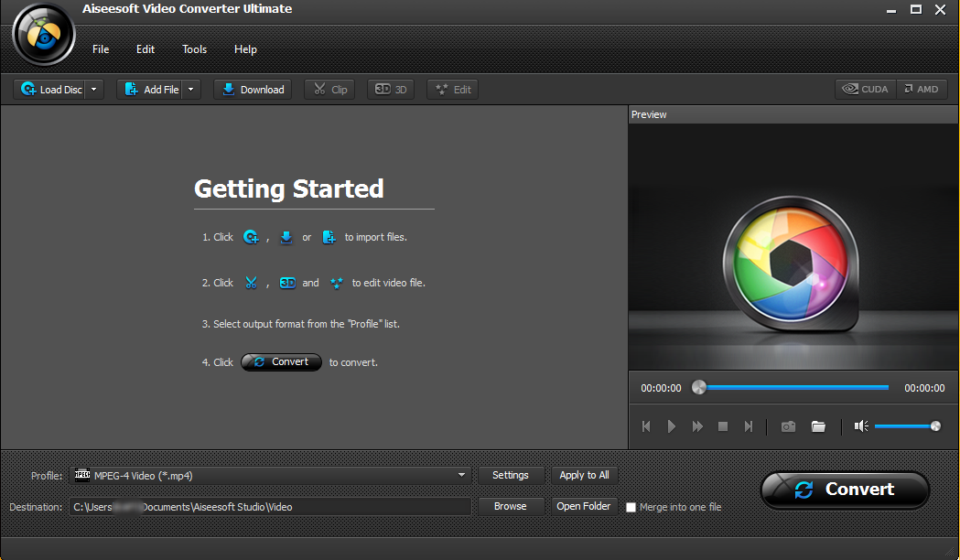Minimize the application window
960x560 pixels.
point(891,10)
